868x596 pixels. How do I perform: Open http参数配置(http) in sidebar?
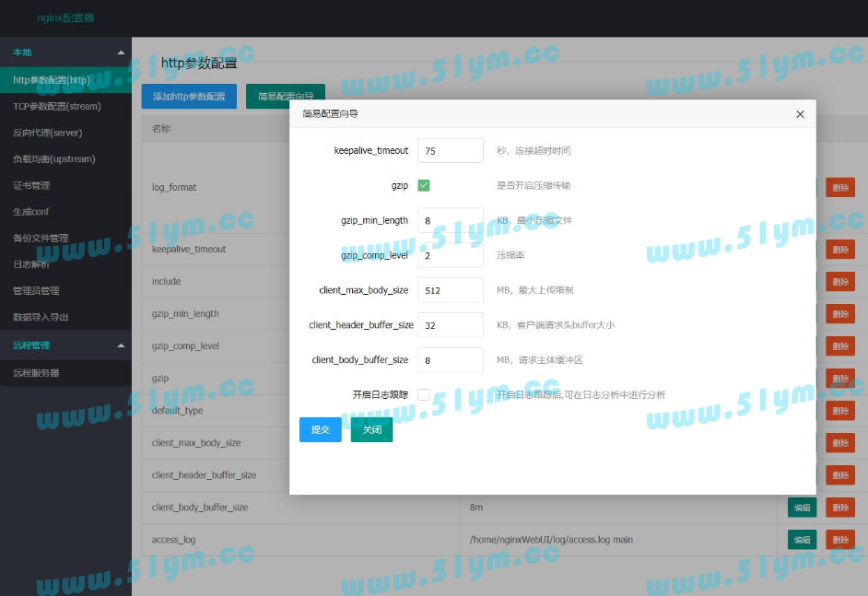(x=65, y=80)
